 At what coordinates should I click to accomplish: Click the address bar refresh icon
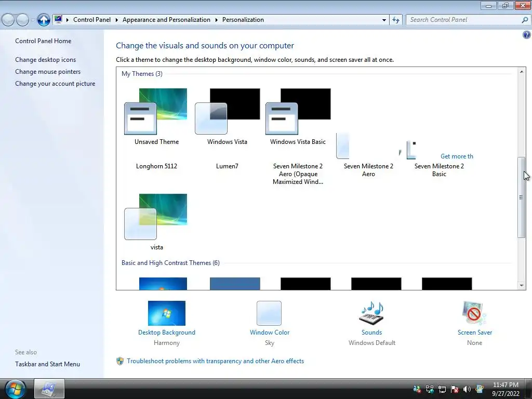395,20
